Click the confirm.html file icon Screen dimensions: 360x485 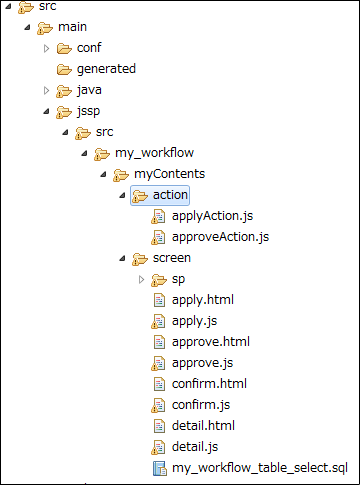159,384
